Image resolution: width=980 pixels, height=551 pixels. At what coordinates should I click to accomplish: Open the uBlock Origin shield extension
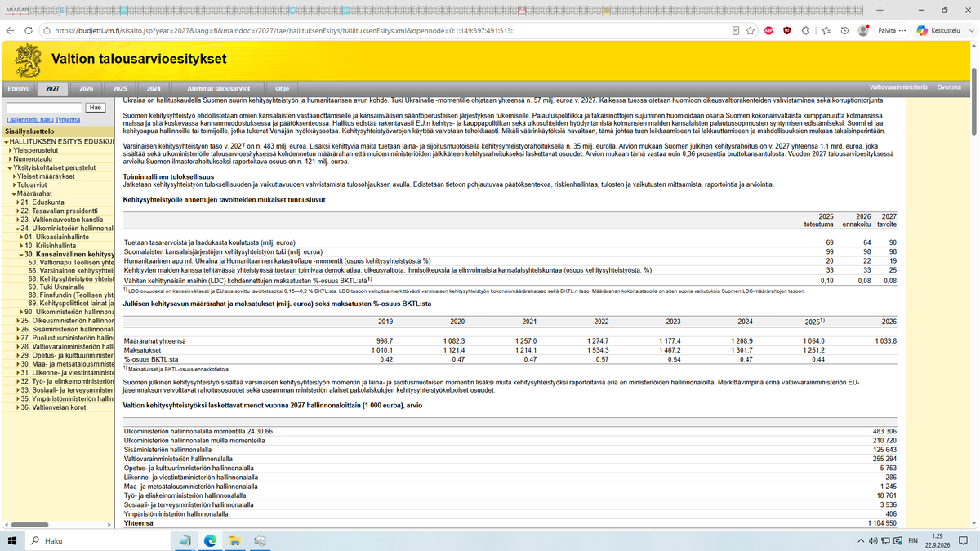[x=787, y=30]
